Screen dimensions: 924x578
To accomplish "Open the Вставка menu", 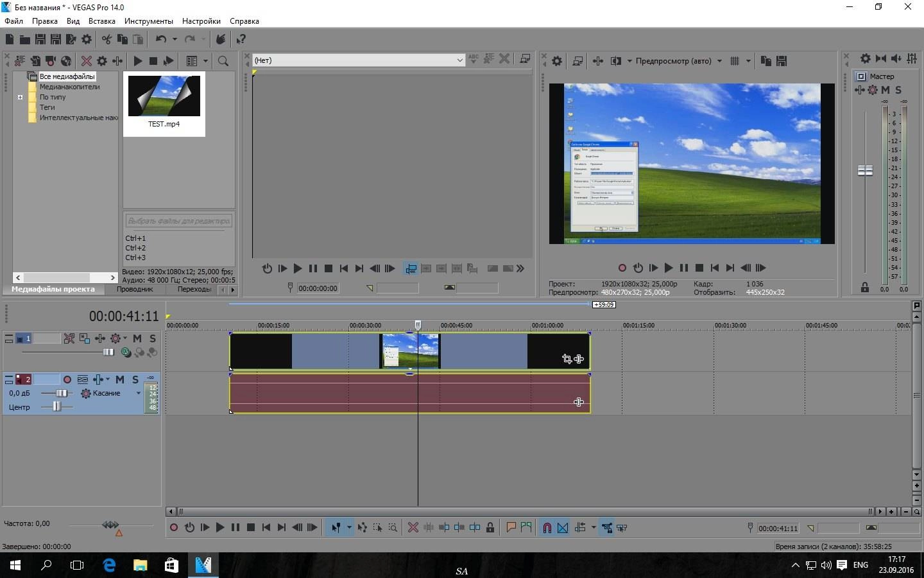I will (x=102, y=21).
